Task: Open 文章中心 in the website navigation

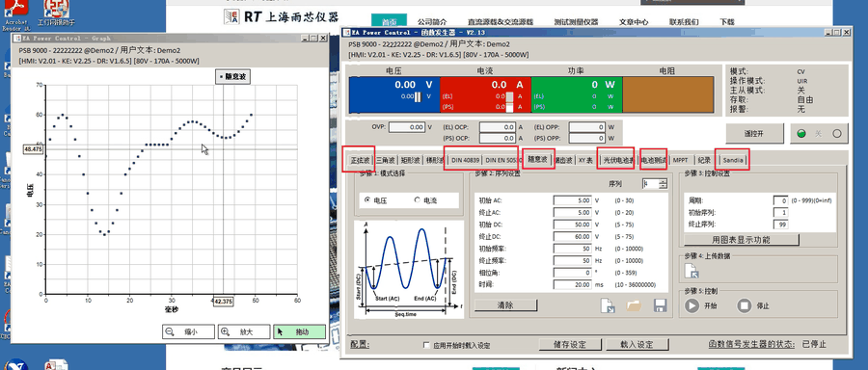Action: point(634,22)
